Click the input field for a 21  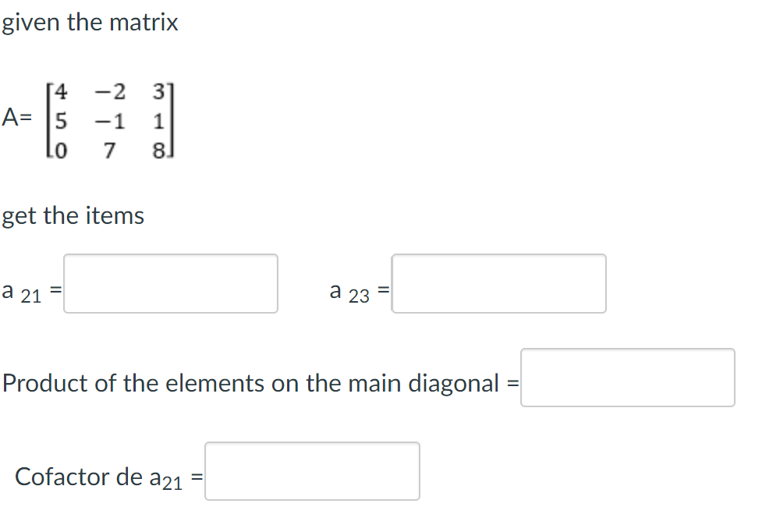pos(170,283)
